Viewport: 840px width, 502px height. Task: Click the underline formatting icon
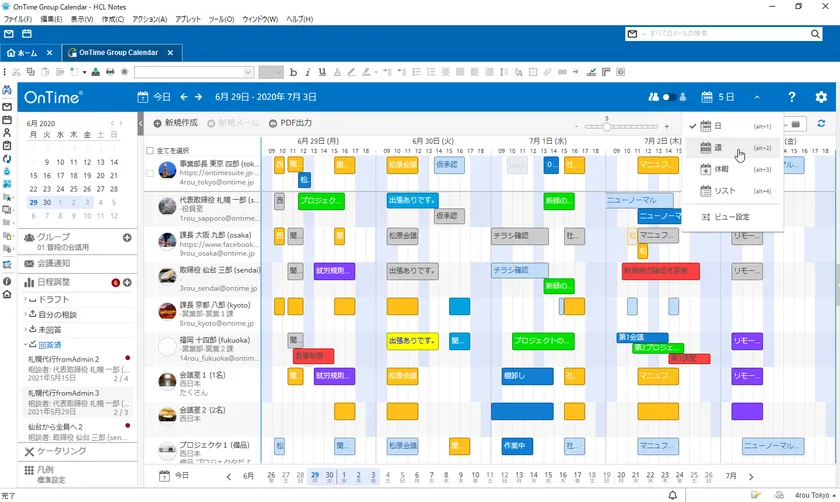tap(322, 72)
